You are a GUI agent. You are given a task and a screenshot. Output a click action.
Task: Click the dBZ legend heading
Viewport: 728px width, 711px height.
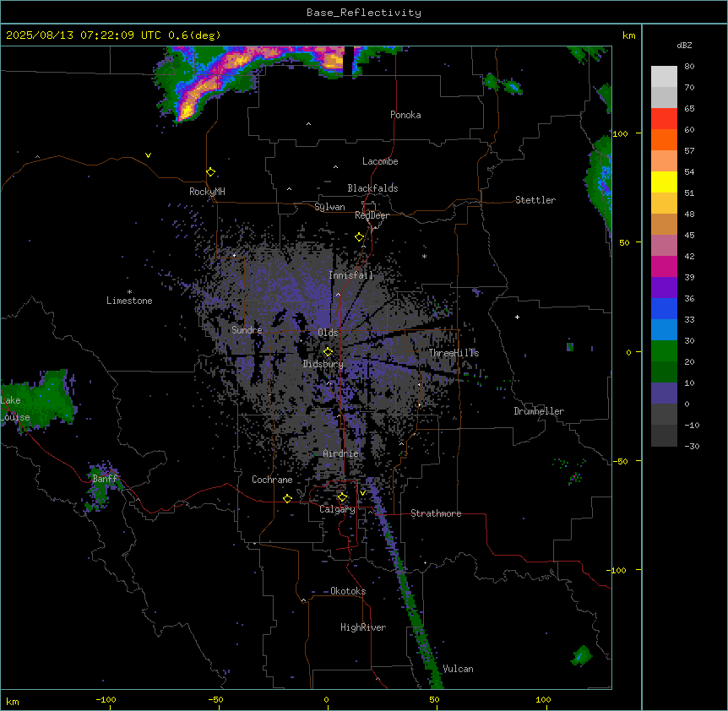click(684, 45)
